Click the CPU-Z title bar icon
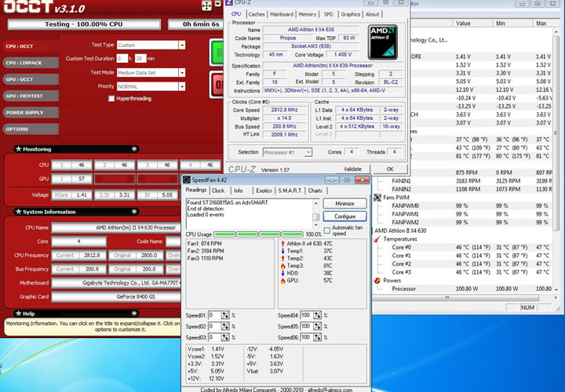 (229, 3)
